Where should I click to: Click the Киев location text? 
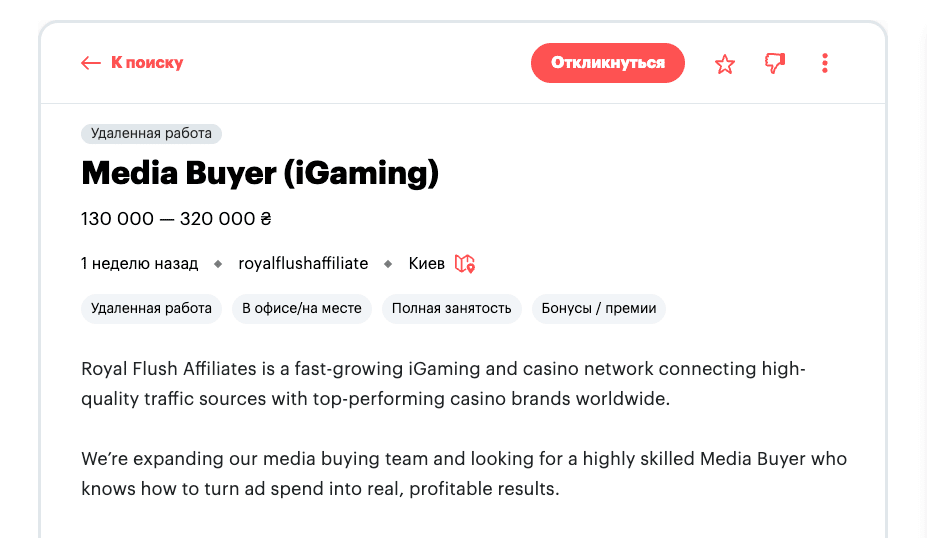pos(427,264)
